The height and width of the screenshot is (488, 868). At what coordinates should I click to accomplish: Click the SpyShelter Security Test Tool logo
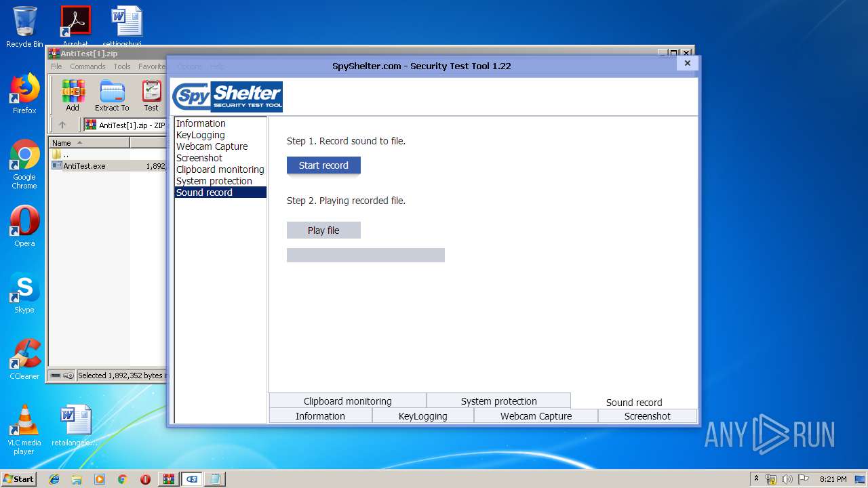coord(227,96)
